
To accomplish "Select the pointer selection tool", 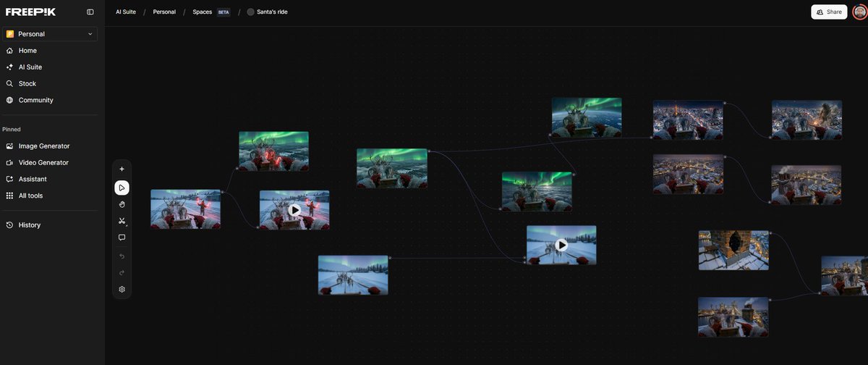I will (122, 188).
